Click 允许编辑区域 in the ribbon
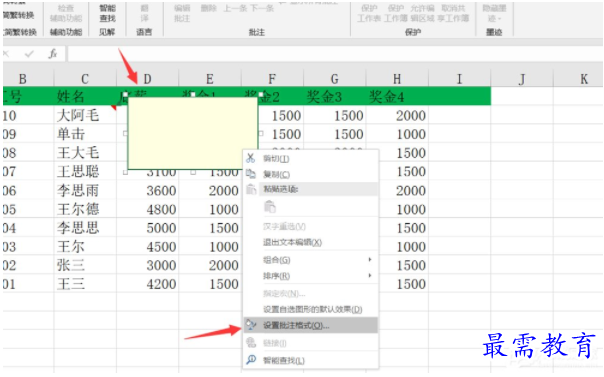The width and height of the screenshot is (604, 377). pos(422,13)
